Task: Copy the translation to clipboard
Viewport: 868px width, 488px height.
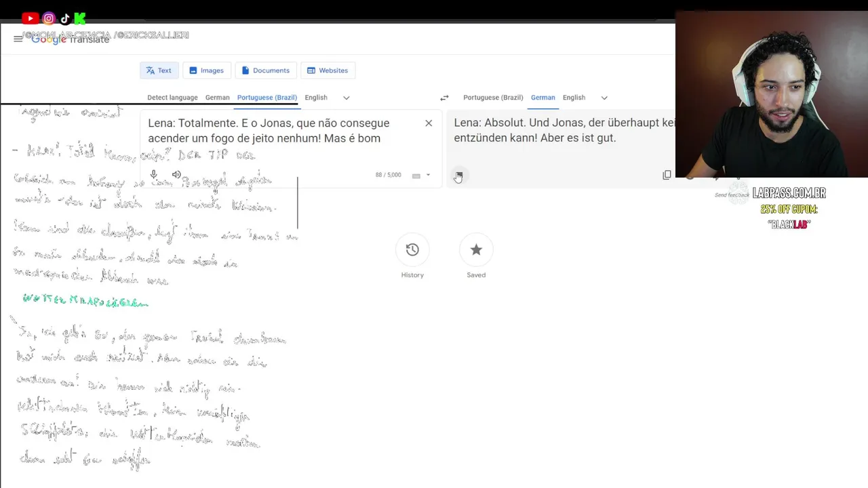Action: point(667,175)
